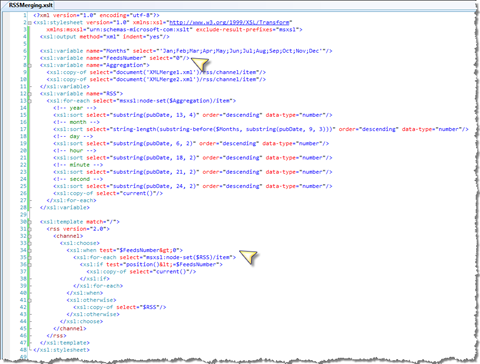Click line number 29 in the gutter
The height and width of the screenshot is (364, 480).
coord(23,215)
